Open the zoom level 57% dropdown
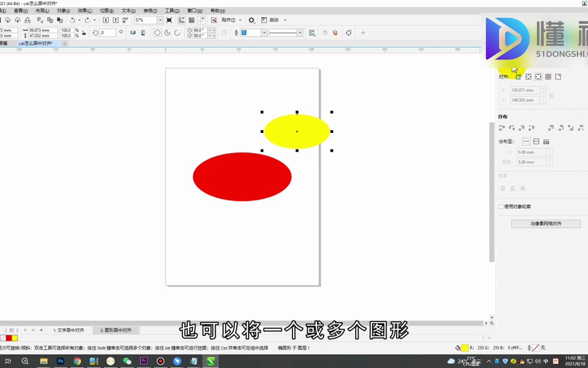The image size is (588, 368). point(160,20)
